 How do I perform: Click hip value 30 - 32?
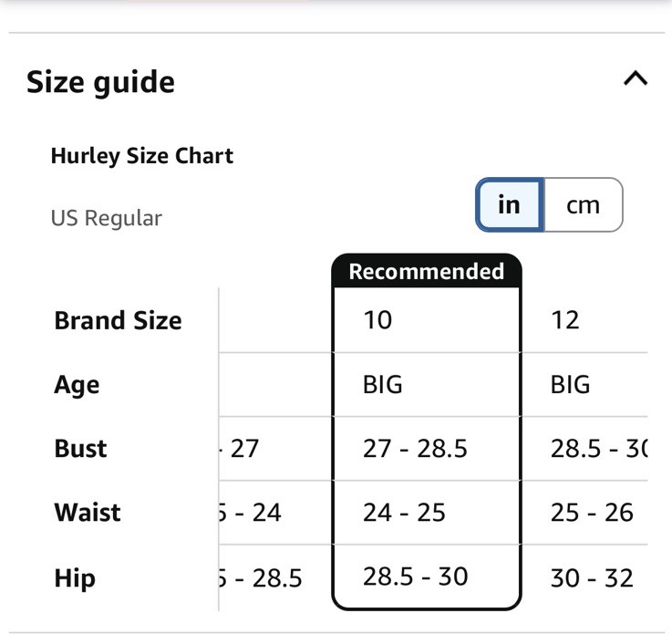[592, 578]
